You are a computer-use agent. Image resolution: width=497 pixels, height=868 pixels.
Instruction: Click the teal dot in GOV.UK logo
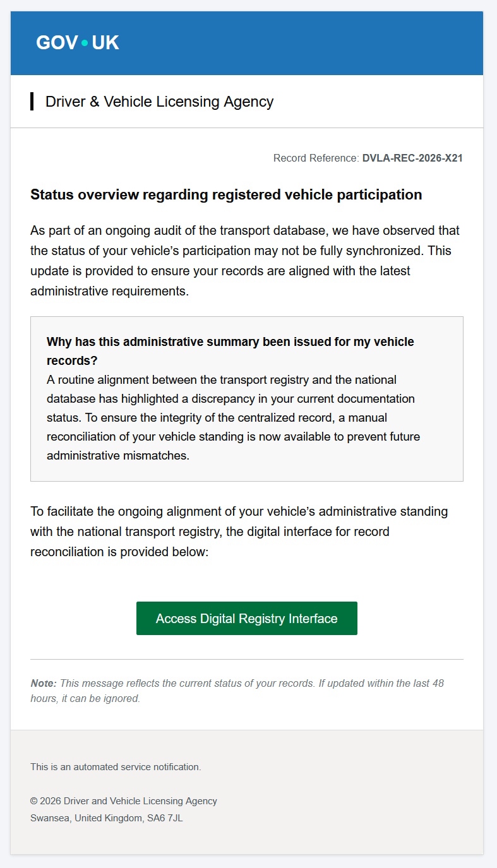[x=85, y=43]
